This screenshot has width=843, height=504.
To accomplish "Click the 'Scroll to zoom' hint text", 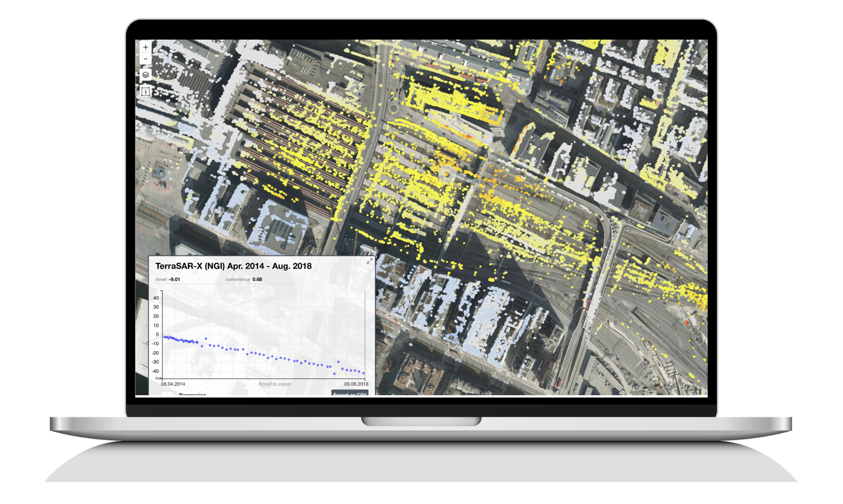I will (275, 384).
